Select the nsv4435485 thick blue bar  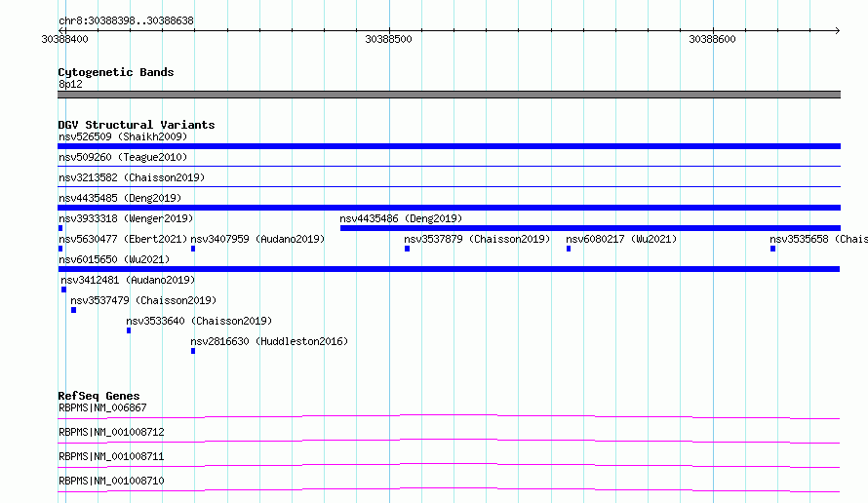point(449,208)
